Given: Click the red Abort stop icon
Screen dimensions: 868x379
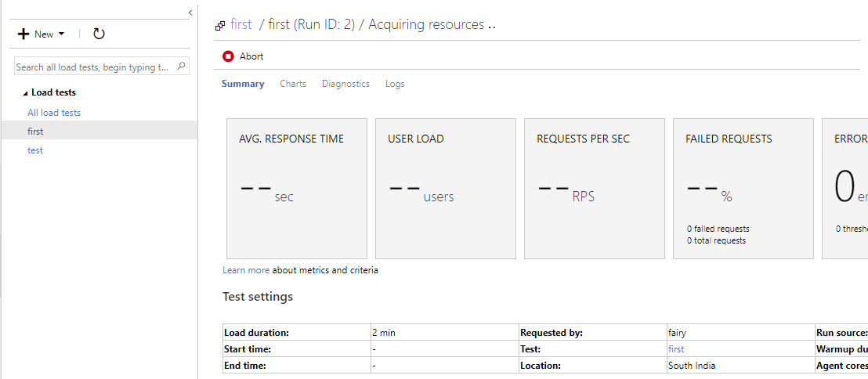Looking at the screenshot, I should coord(228,56).
